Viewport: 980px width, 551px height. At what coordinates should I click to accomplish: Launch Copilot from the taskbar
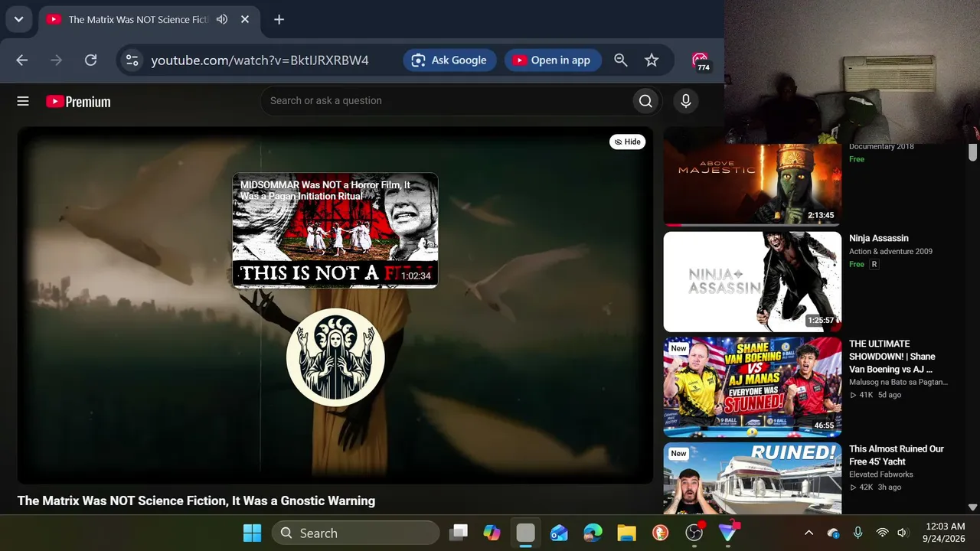(x=492, y=533)
